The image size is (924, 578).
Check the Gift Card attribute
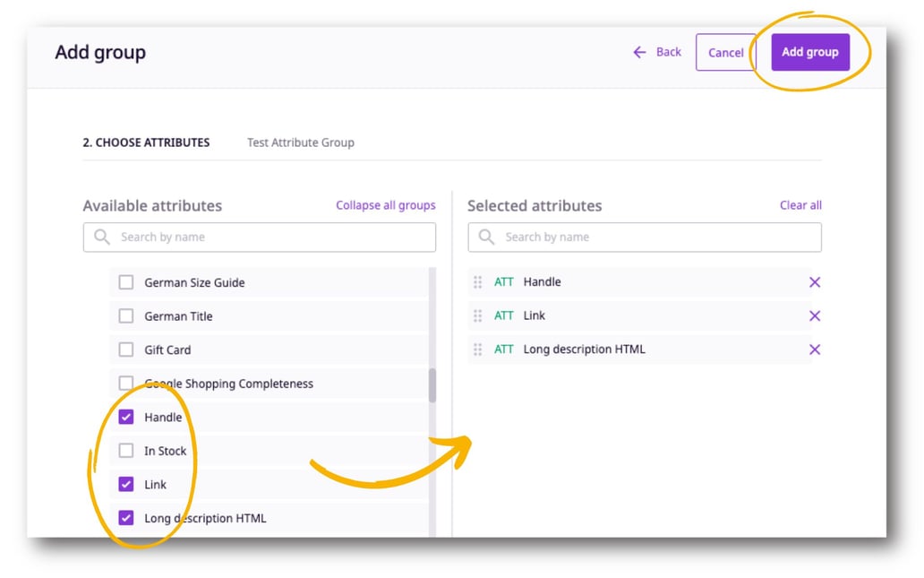[125, 349]
